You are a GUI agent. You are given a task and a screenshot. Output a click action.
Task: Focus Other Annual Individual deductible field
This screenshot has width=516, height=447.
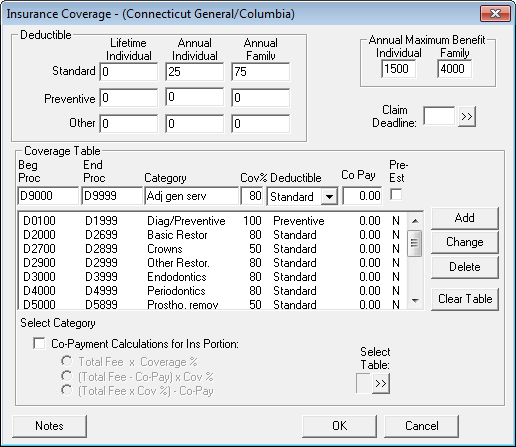[x=194, y=124]
